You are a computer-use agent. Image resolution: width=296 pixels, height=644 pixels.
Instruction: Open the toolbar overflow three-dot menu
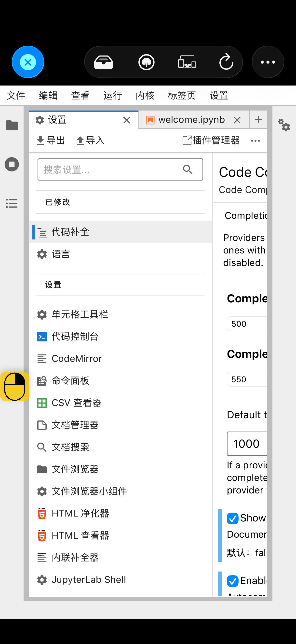[255, 141]
